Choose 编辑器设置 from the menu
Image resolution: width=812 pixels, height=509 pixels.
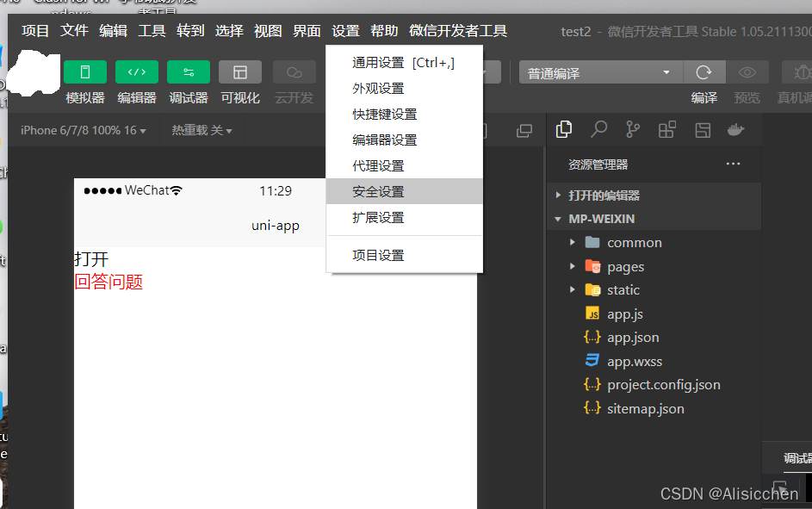click(405, 140)
